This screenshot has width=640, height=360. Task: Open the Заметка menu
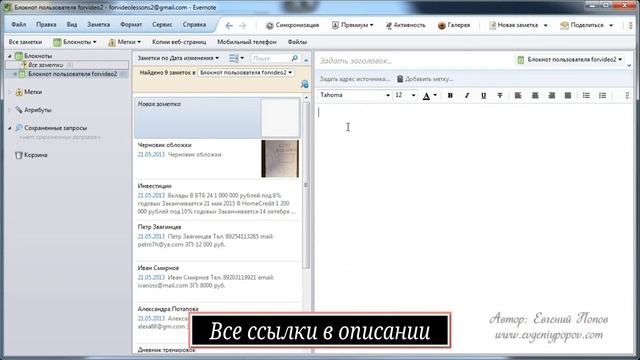[98, 24]
